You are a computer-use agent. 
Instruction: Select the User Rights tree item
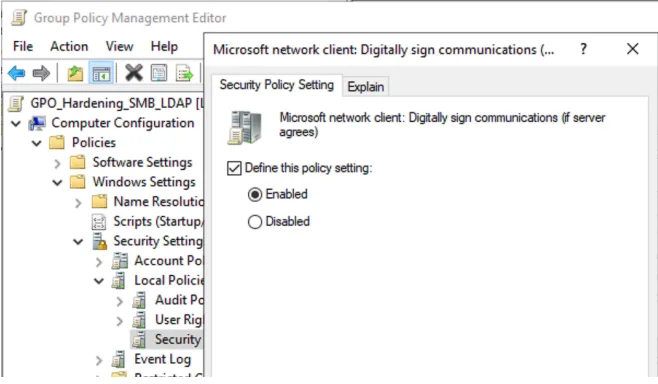(x=179, y=320)
